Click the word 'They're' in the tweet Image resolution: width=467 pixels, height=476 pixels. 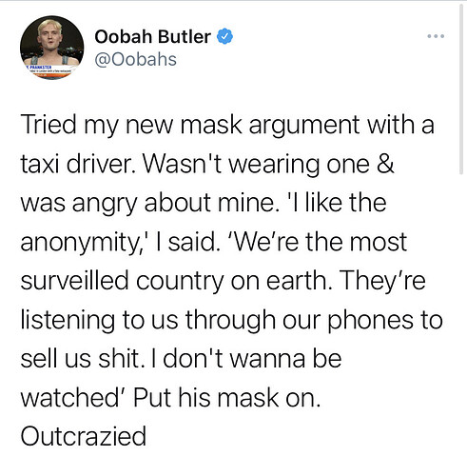pos(383,281)
